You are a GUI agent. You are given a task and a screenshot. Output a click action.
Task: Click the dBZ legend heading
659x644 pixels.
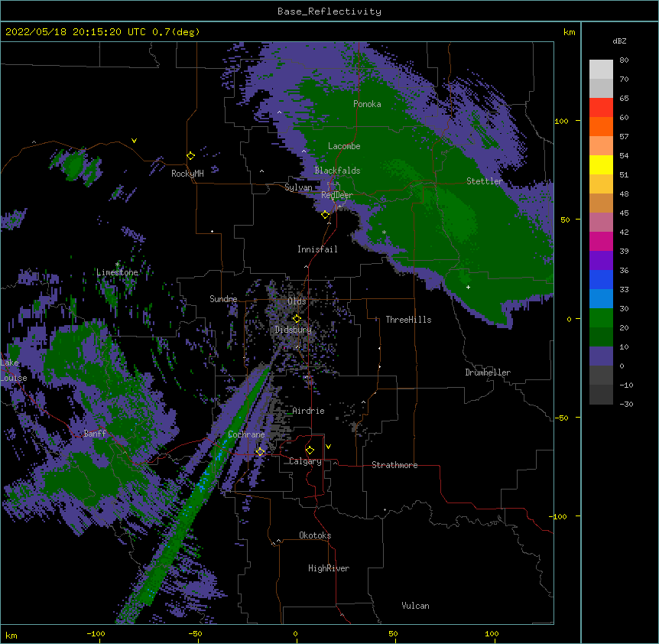click(x=619, y=41)
